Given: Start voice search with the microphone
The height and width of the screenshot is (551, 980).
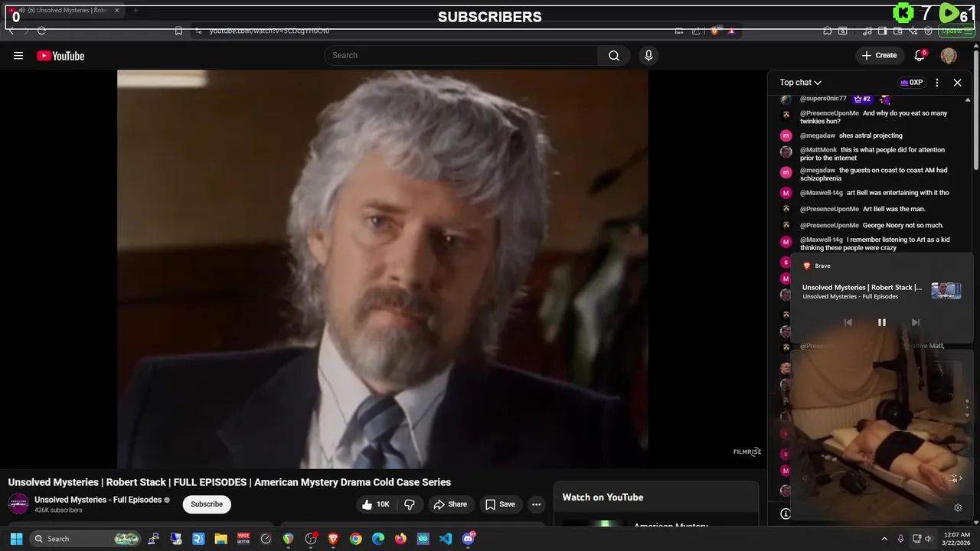Looking at the screenshot, I should (648, 55).
